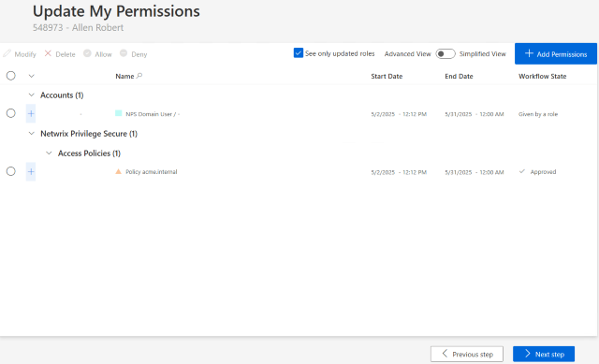Click the Delete X icon

pyautogui.click(x=48, y=53)
